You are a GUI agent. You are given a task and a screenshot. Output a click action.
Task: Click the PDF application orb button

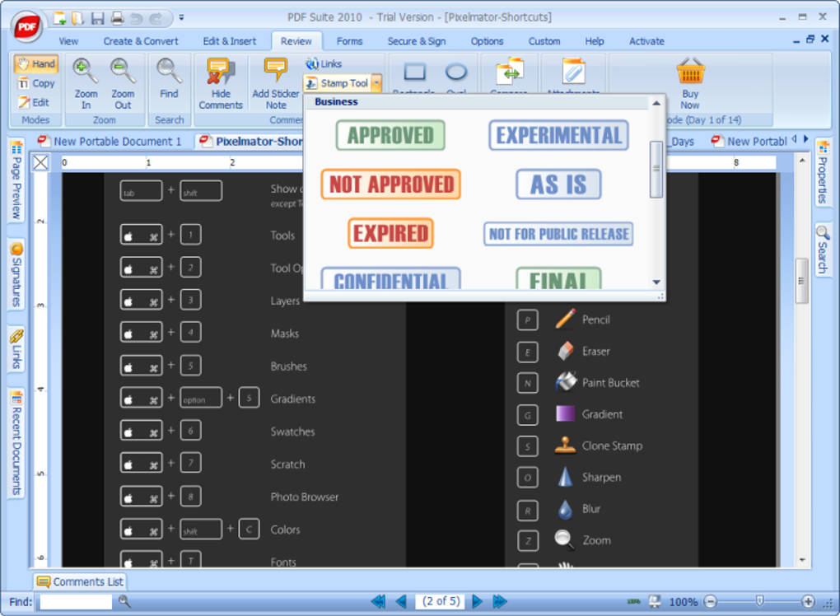26,26
